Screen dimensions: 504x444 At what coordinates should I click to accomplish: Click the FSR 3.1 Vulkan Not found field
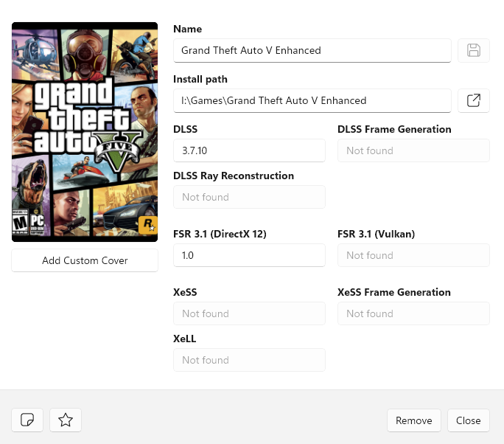pos(413,255)
